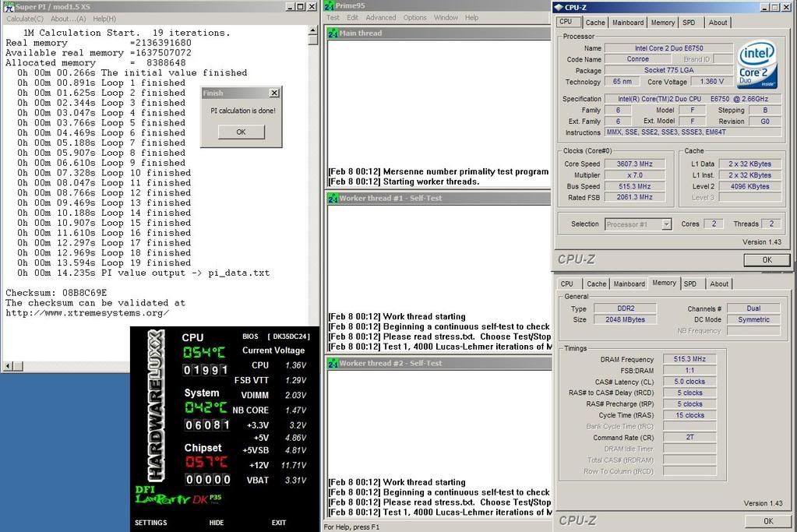Viewport: 797px width, 532px height.
Task: Select the CPU tab in lower CPU-Z window
Action: click(566, 284)
